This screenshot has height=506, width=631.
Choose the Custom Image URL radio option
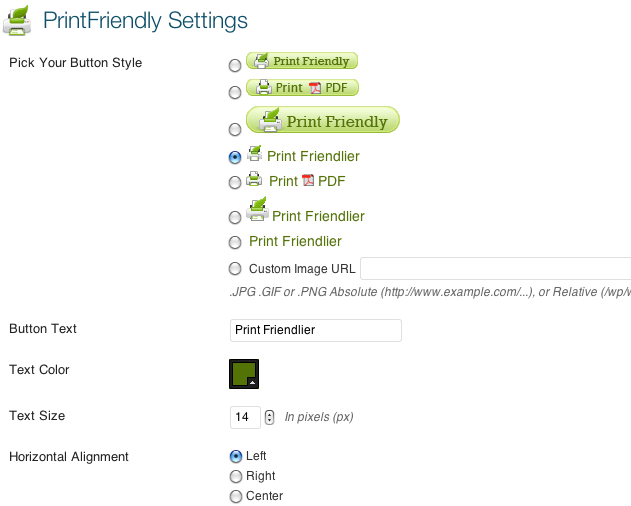click(235, 268)
